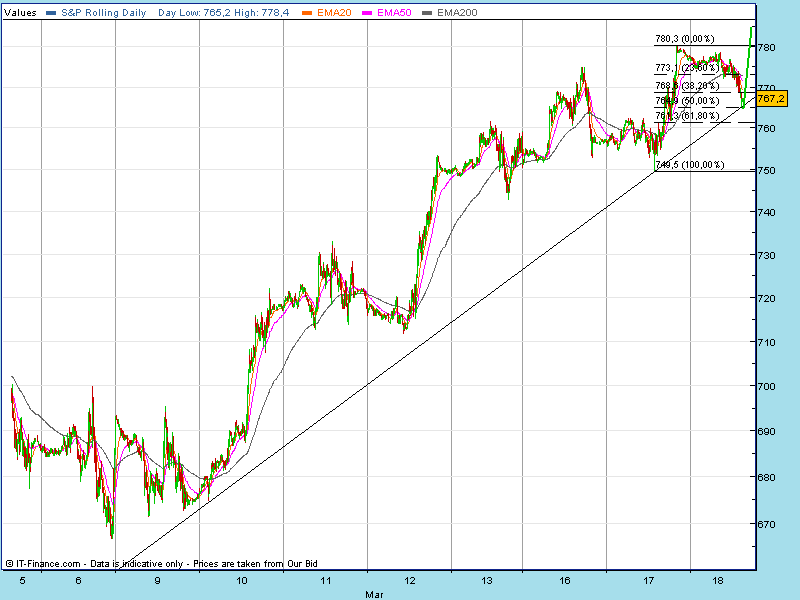Screen dimensions: 800x600
Task: Click the 690 price axis label
Action: (766, 431)
